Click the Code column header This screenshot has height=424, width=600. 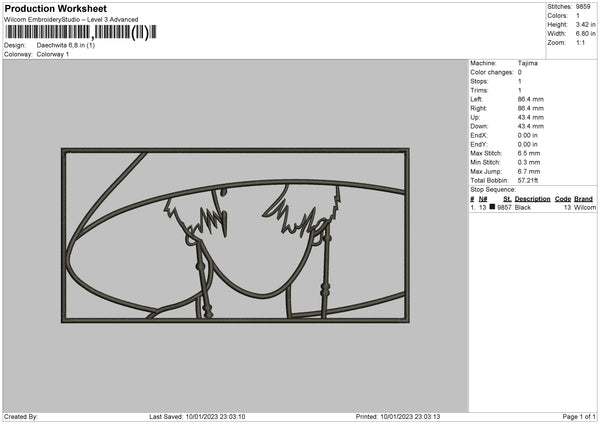click(x=563, y=199)
